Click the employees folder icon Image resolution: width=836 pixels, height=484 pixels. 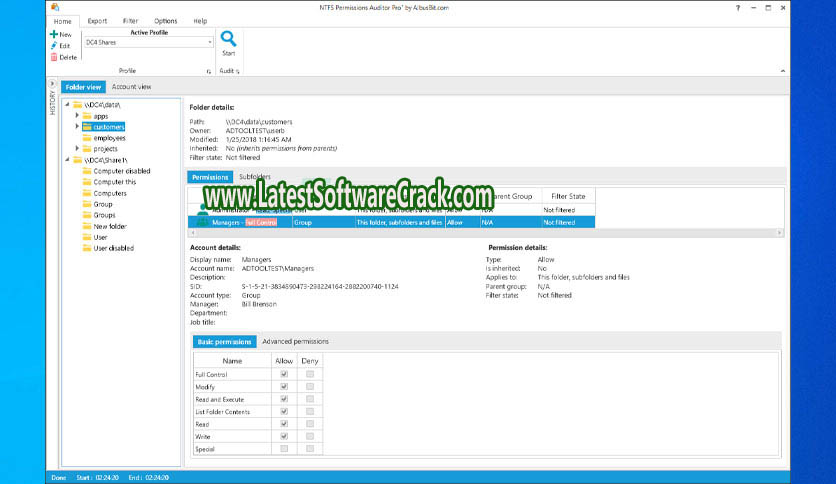tap(87, 138)
